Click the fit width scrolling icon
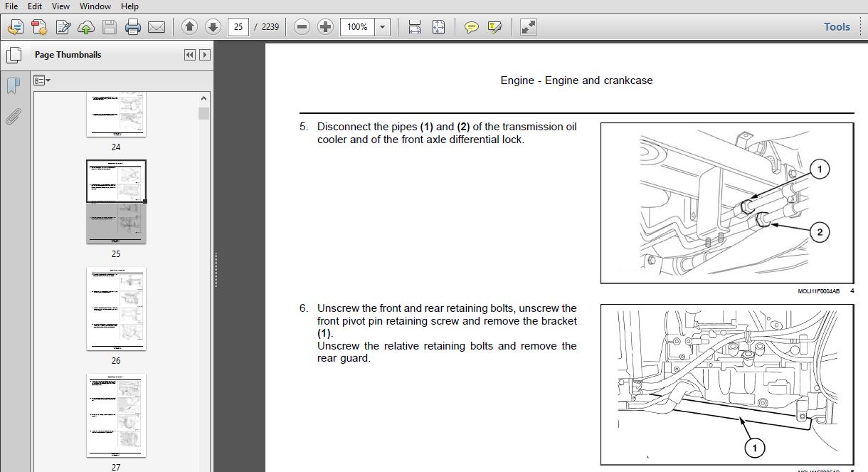 (415, 27)
